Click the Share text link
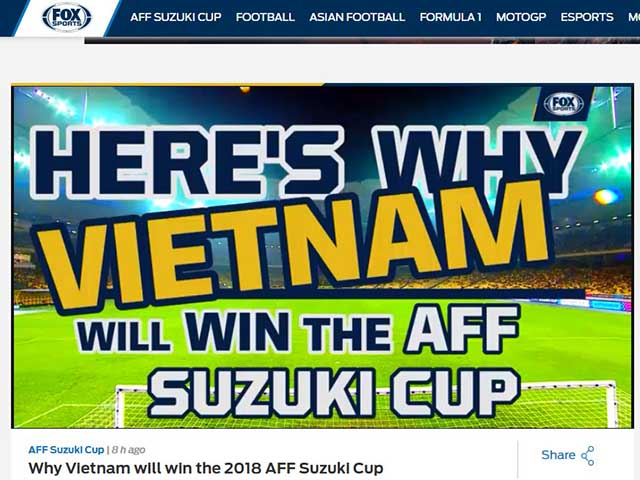Image resolution: width=640 pixels, height=480 pixels. (558, 455)
